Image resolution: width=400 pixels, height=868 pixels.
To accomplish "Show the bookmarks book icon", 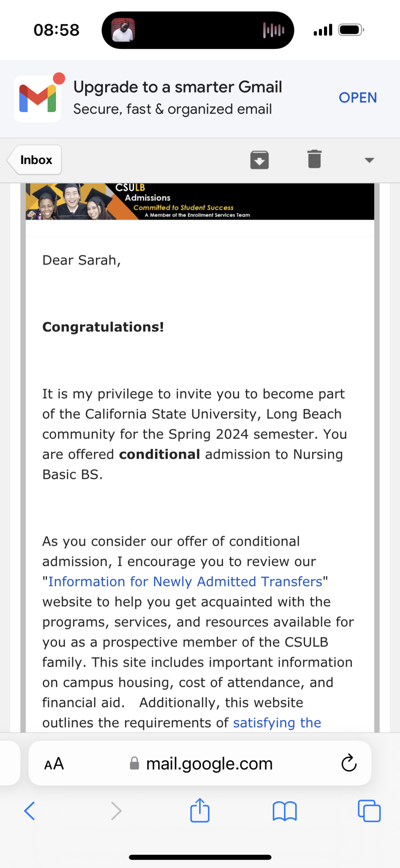I will coord(284,811).
